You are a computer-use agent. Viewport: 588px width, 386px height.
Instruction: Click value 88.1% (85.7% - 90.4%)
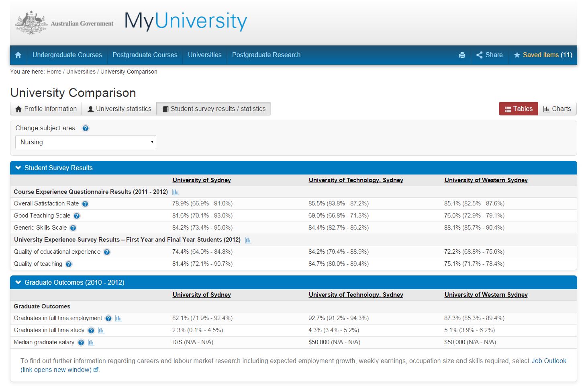pyautogui.click(x=474, y=228)
